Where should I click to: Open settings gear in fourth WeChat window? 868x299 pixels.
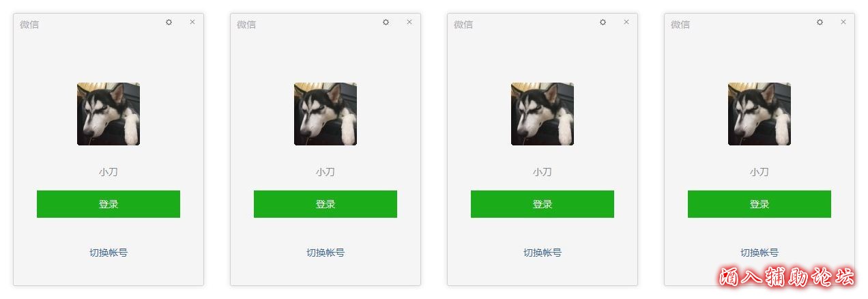[820, 22]
